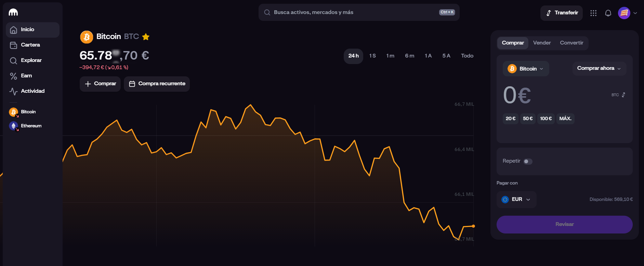Focus the search assets field

(x=359, y=12)
